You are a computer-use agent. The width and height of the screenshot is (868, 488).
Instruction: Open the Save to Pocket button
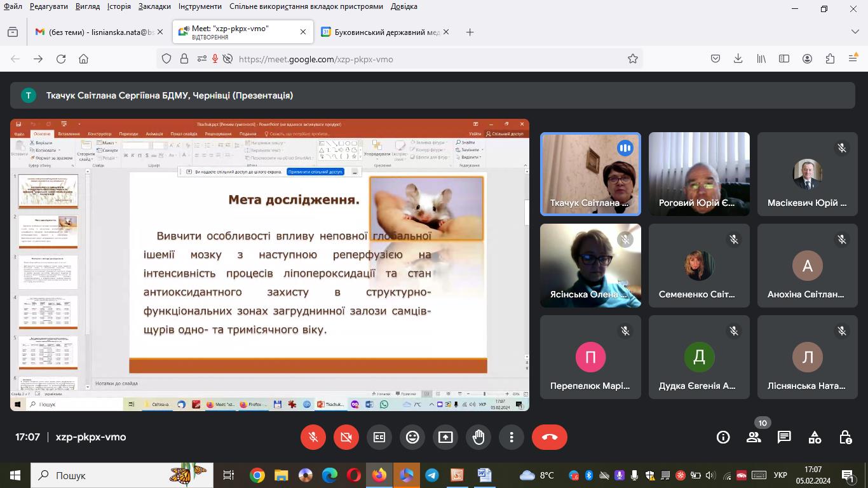pos(715,58)
